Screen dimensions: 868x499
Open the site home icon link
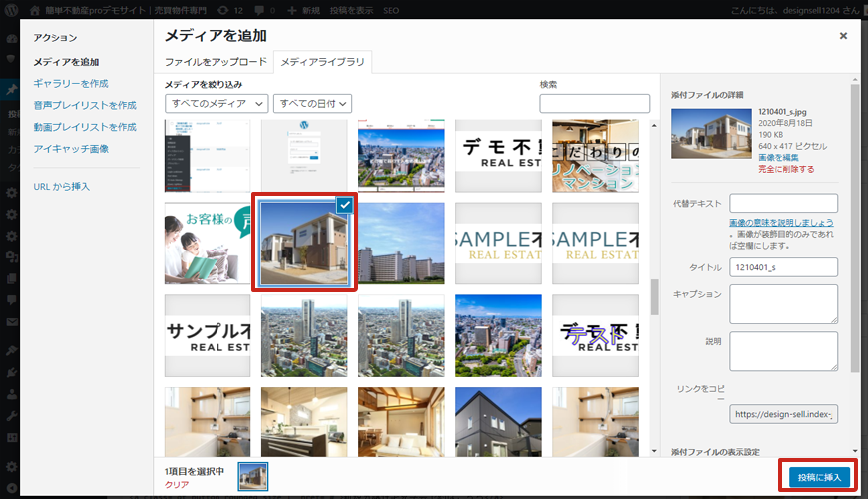[x=36, y=9]
